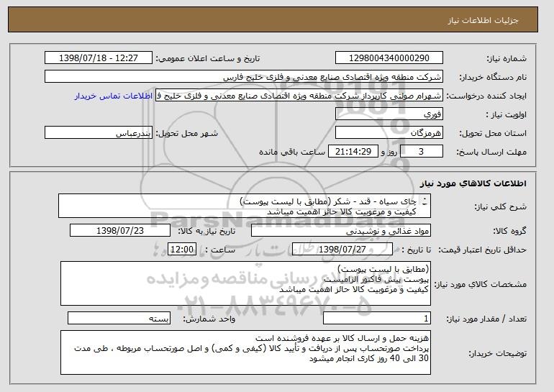554x392 pixels.
Task: Click the remaining time field 21:14:29
Action: [353, 152]
